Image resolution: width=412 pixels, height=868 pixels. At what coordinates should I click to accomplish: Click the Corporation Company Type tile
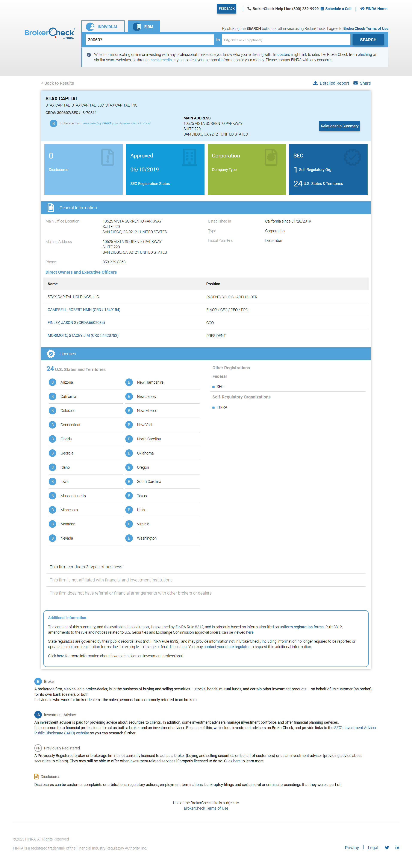click(247, 169)
